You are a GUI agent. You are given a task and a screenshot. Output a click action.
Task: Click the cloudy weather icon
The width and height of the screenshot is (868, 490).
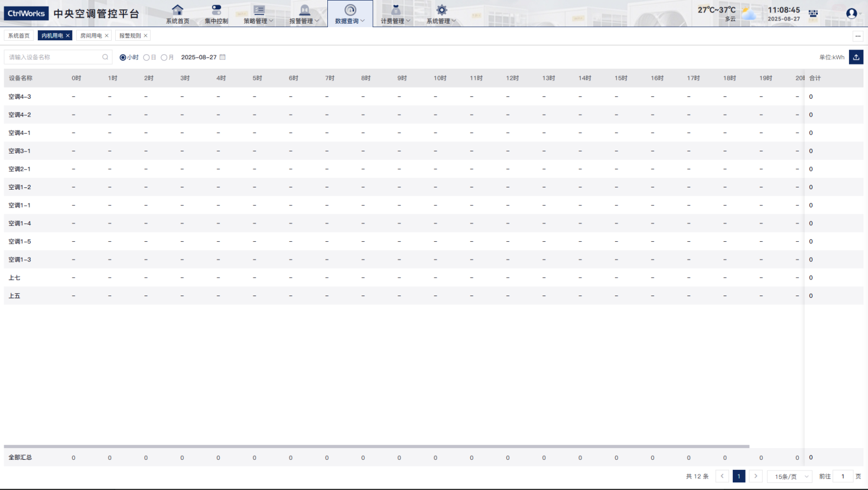tap(749, 14)
